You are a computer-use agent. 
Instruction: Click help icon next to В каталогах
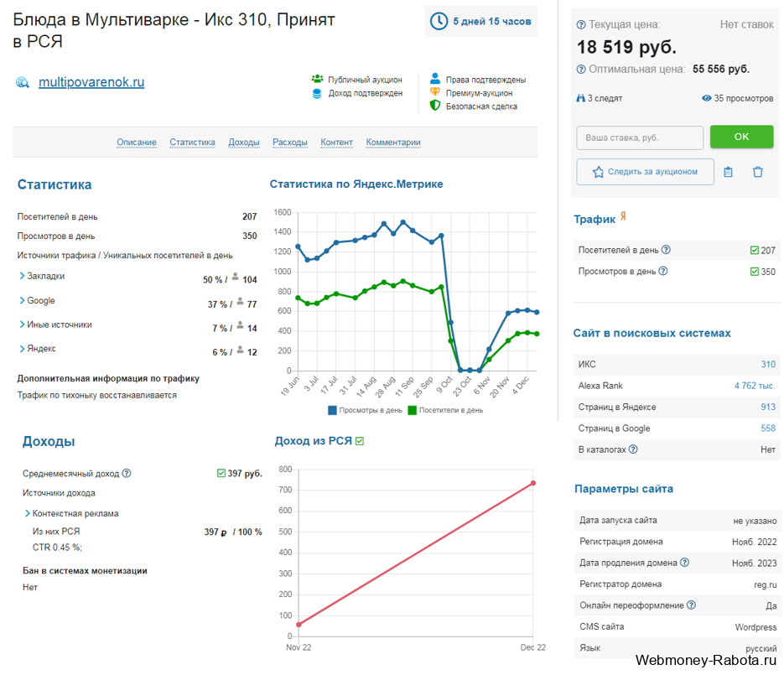(633, 449)
